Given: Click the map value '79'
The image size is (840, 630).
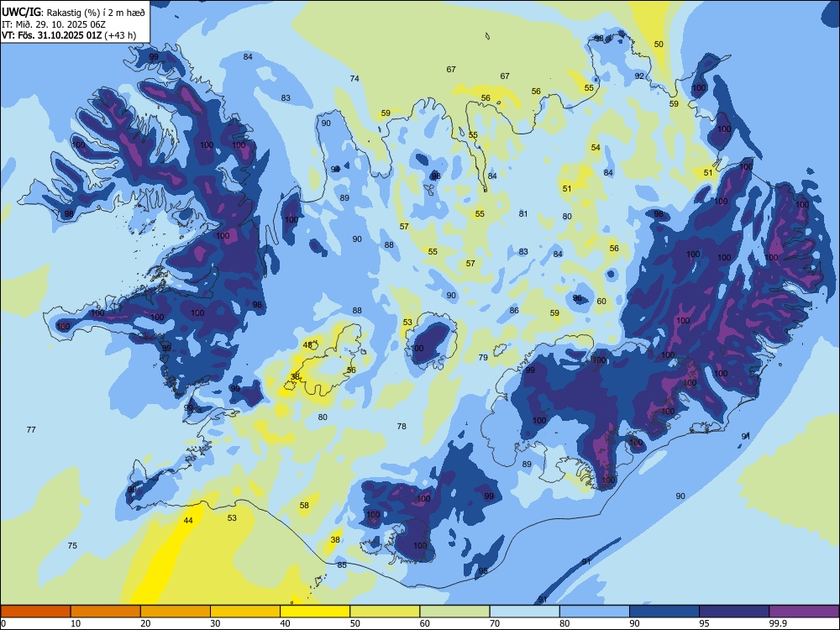Looking at the screenshot, I should [x=483, y=357].
